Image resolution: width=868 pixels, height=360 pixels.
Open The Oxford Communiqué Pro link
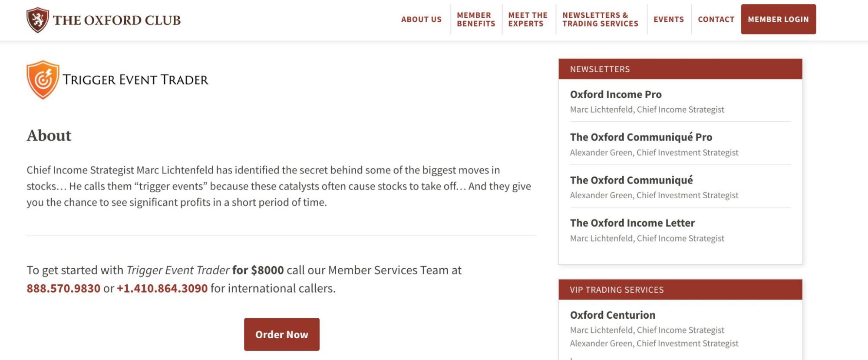coord(641,137)
